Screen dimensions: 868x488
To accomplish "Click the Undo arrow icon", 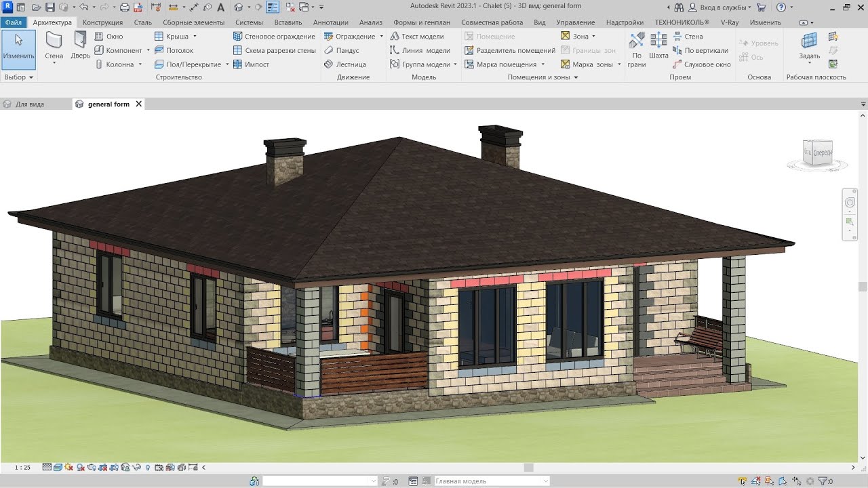I will [83, 7].
